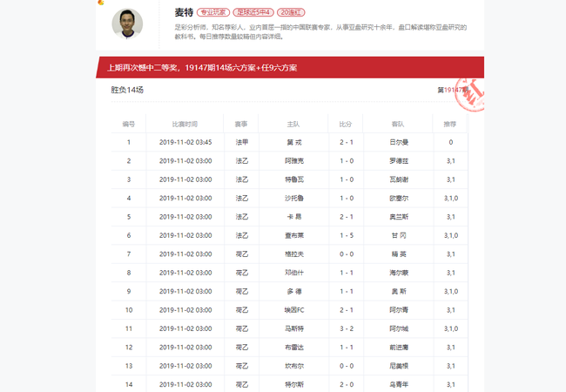Viewport: 566px width, 392px height.
Task: Click home team 多德 in row 9
Action: pyautogui.click(x=294, y=291)
